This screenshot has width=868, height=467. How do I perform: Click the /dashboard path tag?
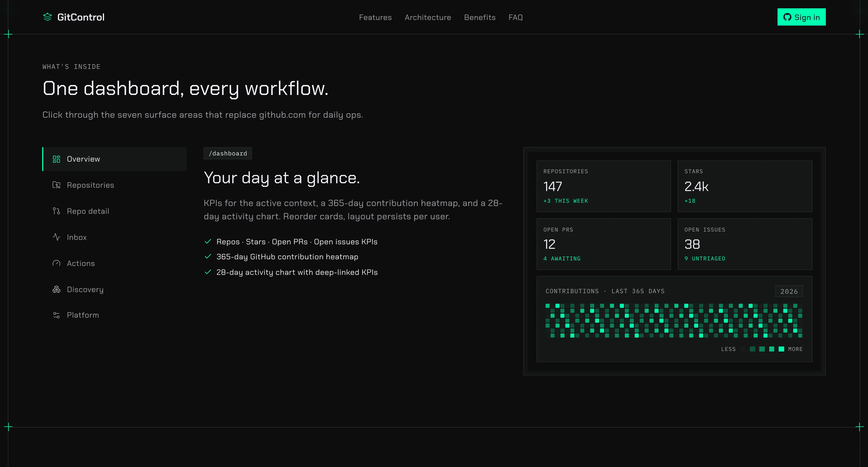pos(228,154)
